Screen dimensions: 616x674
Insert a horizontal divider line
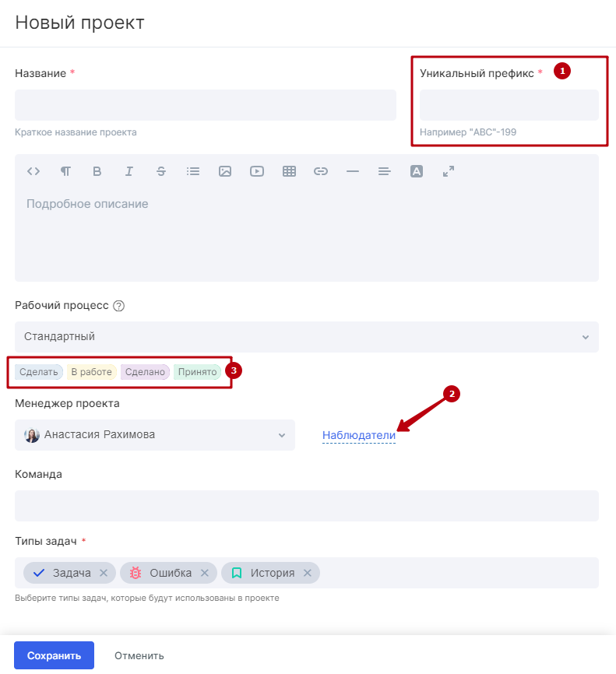(x=353, y=171)
